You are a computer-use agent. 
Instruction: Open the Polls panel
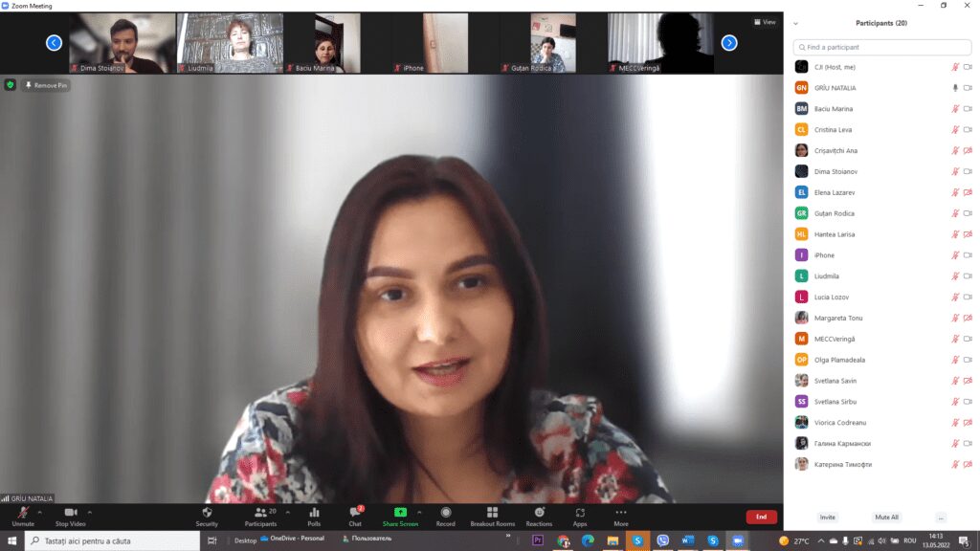314,517
